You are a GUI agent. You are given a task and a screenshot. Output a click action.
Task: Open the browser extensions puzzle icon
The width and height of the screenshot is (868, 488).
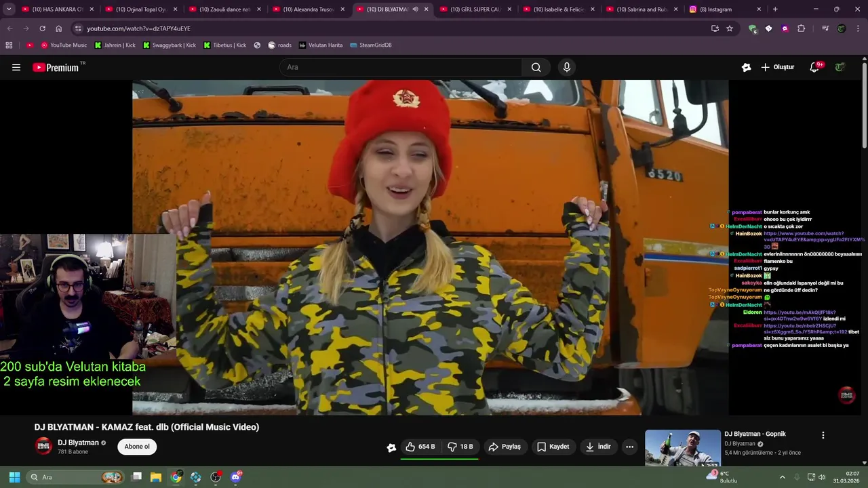pos(802,28)
